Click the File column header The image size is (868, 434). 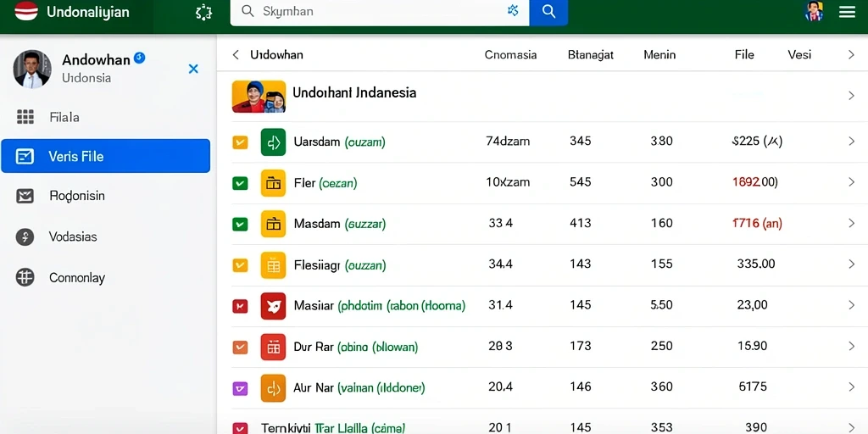[x=744, y=55]
